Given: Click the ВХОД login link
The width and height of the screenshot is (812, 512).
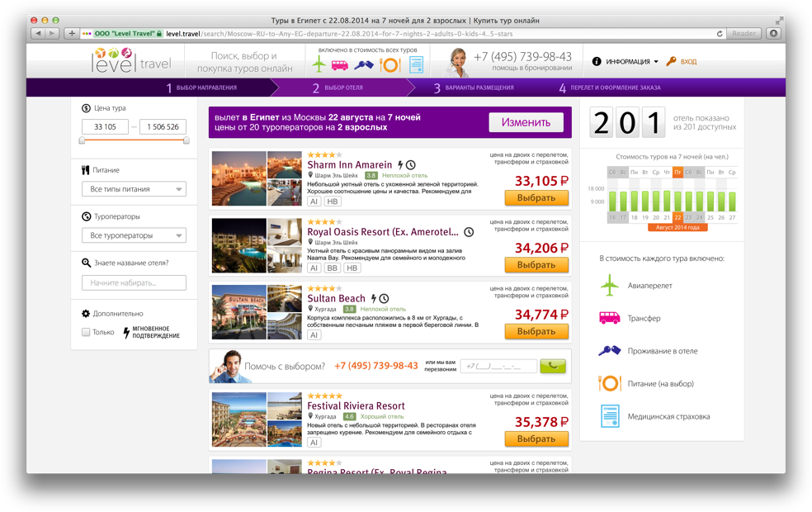Looking at the screenshot, I should [688, 62].
